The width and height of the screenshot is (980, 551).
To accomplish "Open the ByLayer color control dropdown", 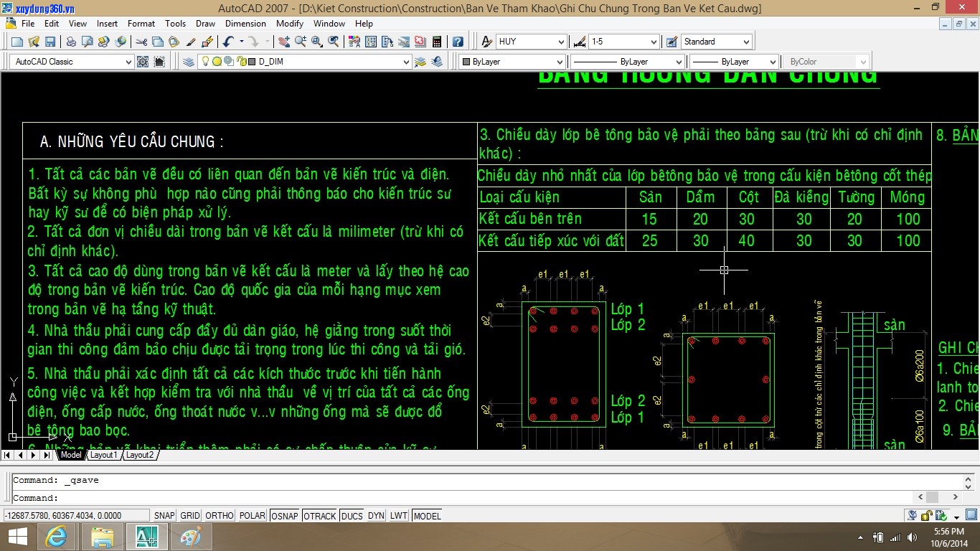I will pos(561,62).
